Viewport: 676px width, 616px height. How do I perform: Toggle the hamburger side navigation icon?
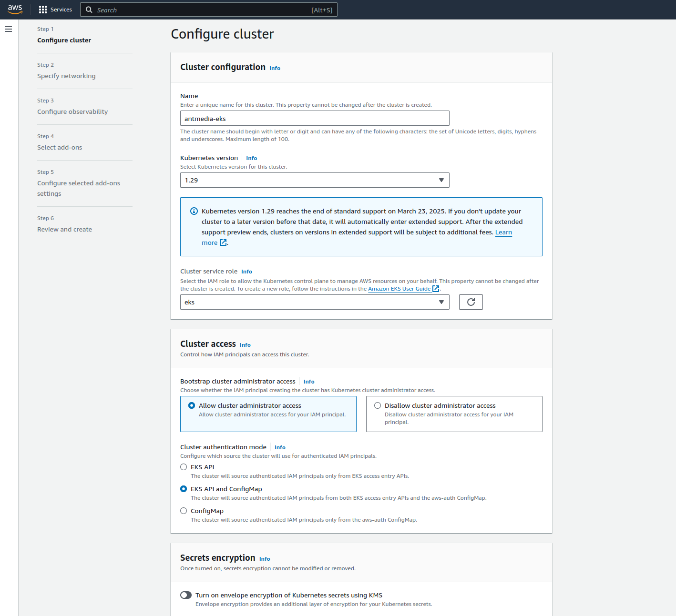click(x=9, y=29)
